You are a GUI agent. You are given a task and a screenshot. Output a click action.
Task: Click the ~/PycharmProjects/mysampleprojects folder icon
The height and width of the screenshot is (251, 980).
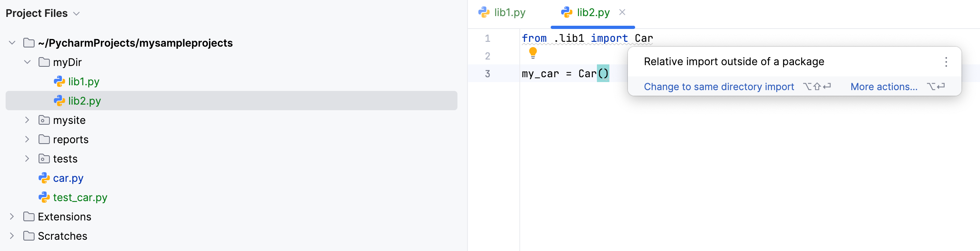coord(29,43)
